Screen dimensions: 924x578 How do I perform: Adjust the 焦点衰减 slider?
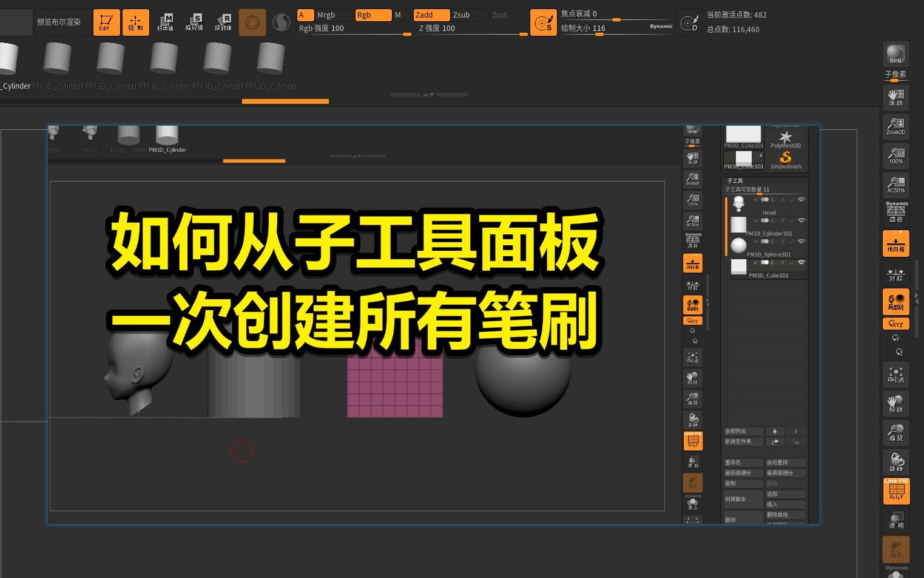click(x=616, y=15)
